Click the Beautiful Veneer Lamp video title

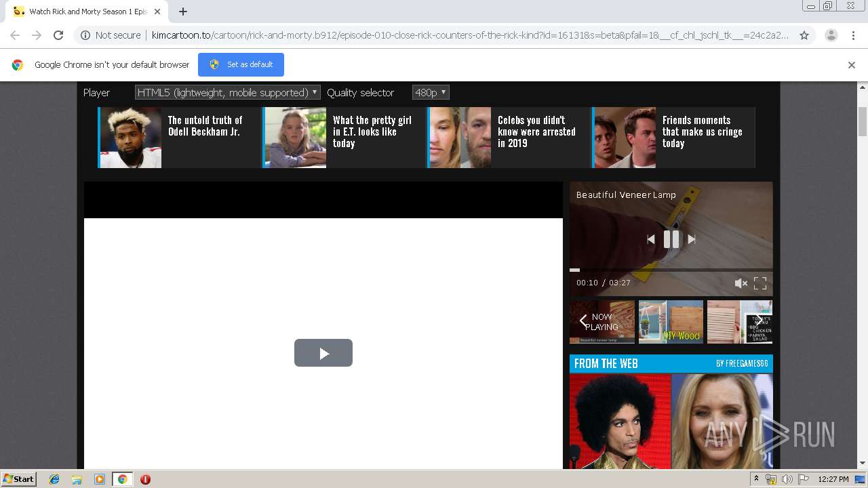pyautogui.click(x=626, y=195)
